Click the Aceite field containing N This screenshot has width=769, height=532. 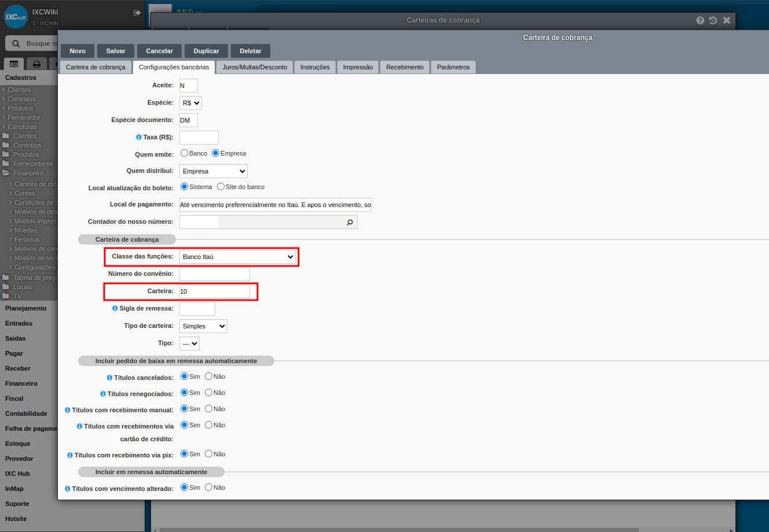189,86
